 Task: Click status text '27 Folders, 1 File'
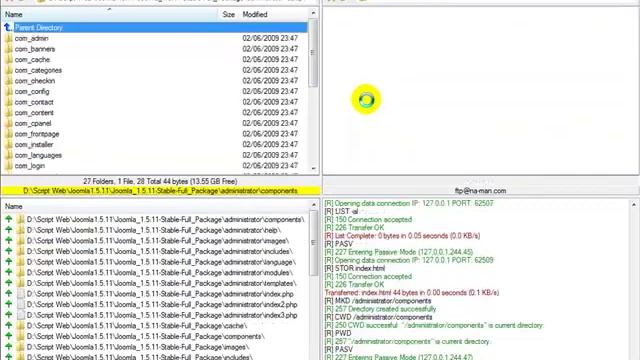[160, 181]
